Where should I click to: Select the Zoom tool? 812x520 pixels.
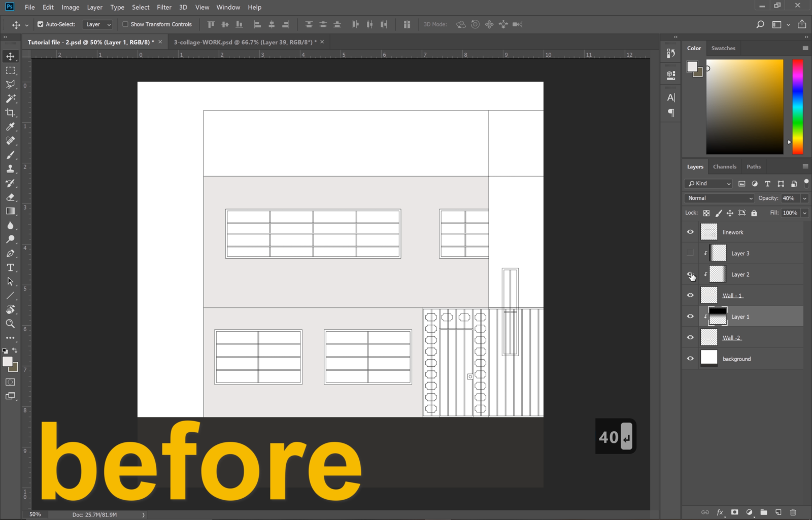10,324
